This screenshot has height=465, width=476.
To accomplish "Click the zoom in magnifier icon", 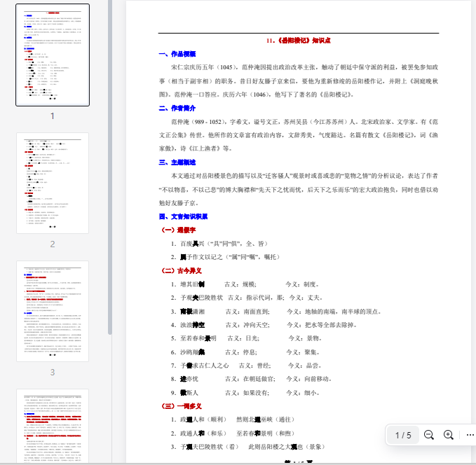I will pyautogui.click(x=449, y=435).
